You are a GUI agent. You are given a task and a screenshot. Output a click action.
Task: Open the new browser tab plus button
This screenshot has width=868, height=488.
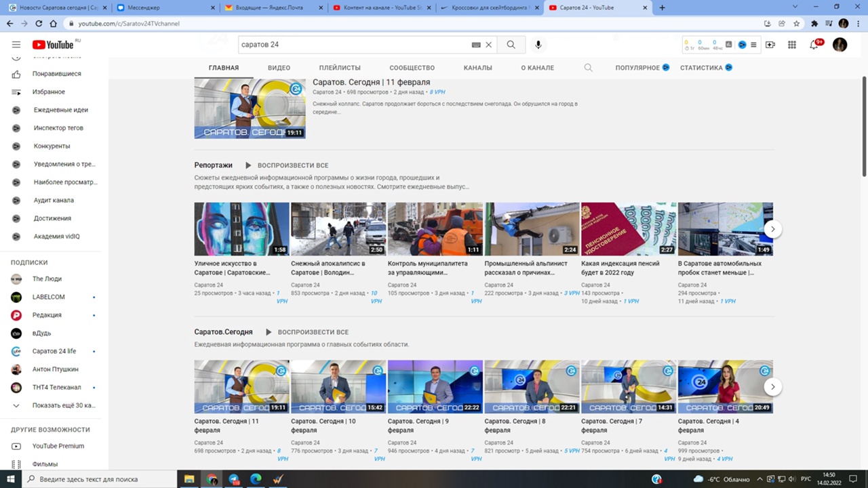663,7
